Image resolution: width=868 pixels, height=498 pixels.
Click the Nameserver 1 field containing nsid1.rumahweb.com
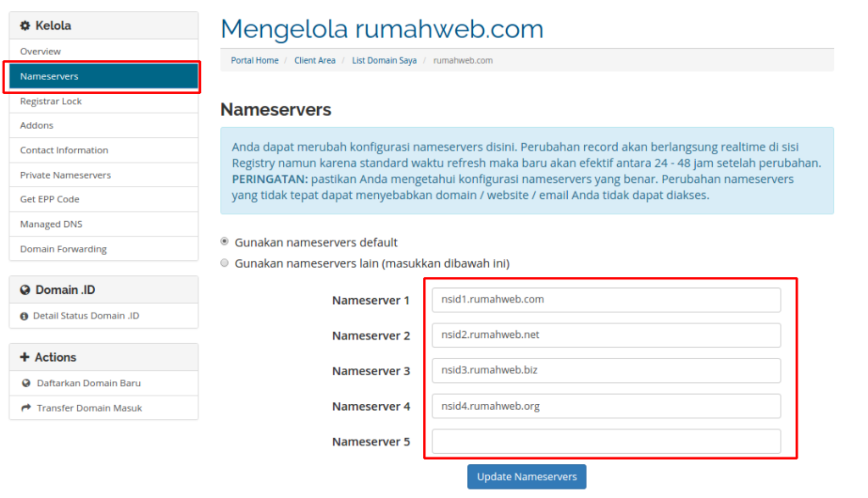(607, 299)
